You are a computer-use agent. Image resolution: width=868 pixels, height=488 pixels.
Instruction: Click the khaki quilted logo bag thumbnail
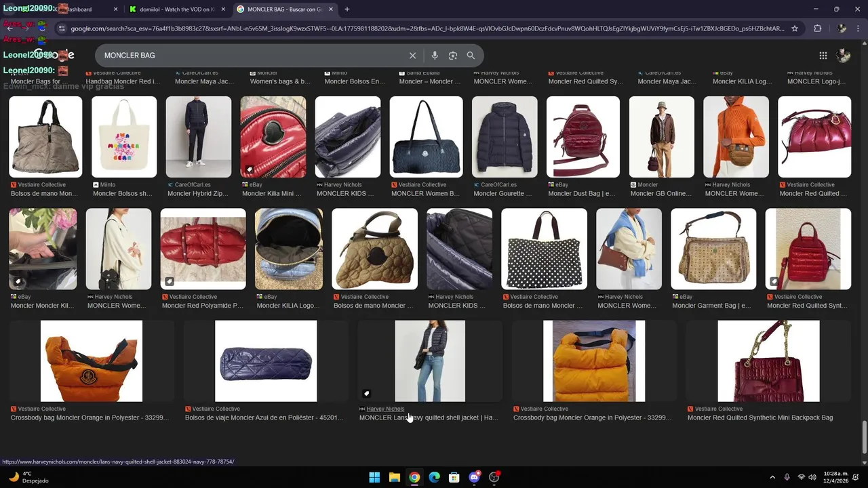(x=374, y=249)
